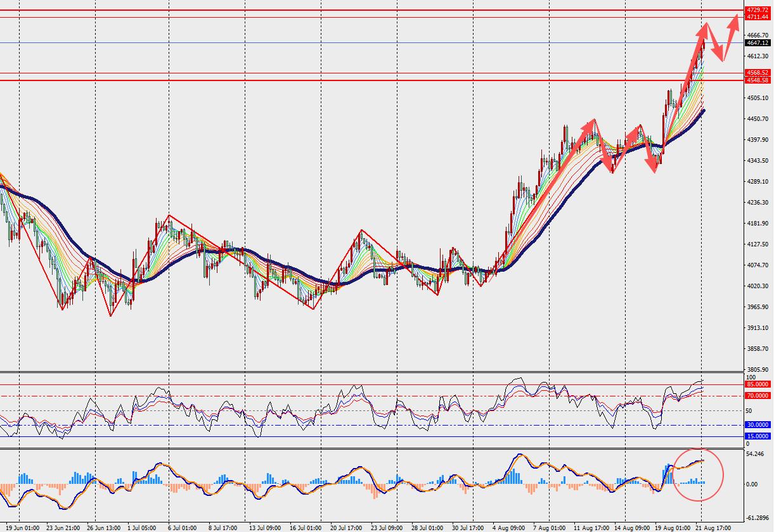Click the current price tag 4647.12
774x532 pixels.
tap(758, 43)
